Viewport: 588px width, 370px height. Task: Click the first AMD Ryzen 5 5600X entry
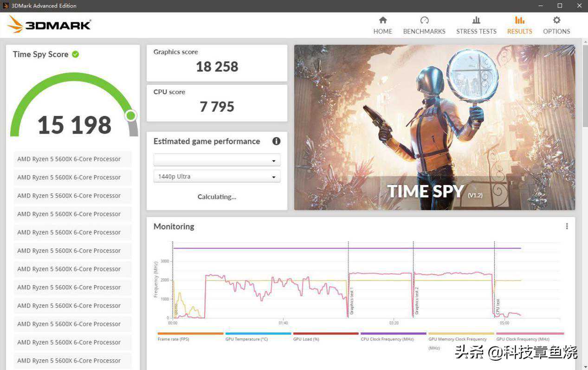[72, 159]
